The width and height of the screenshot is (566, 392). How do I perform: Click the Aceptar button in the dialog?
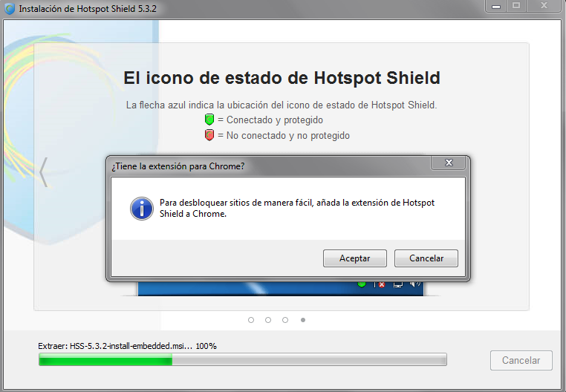tap(355, 258)
